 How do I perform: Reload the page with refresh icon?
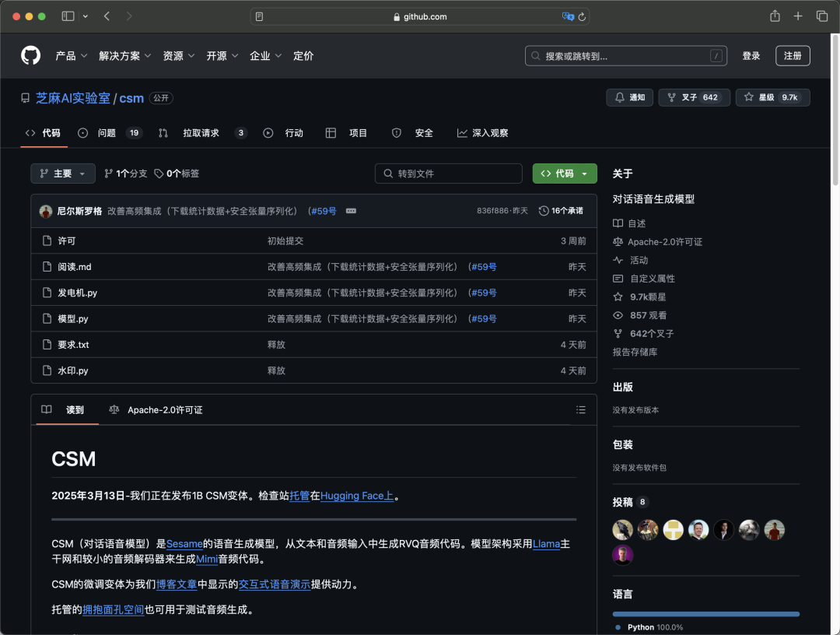(x=582, y=16)
